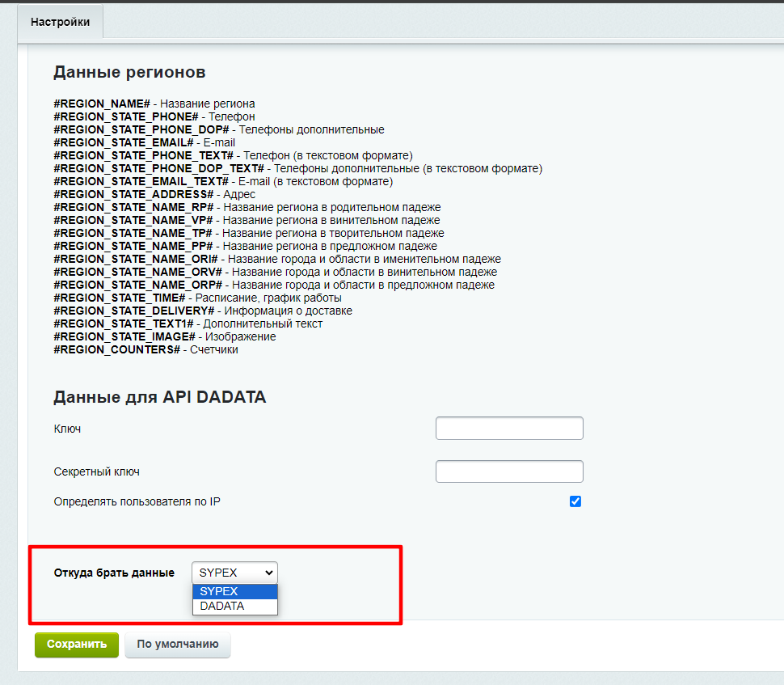Screen dimensions: 784x685
Task: Toggle the Определять пользователя по IP checkbox
Action: [x=575, y=501]
